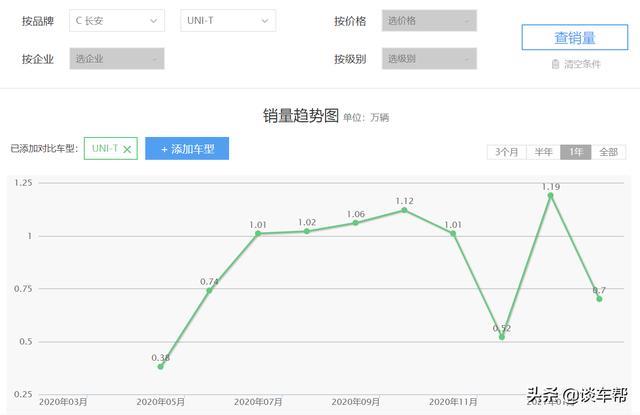Switch to the 半年 range tab

[x=543, y=152]
